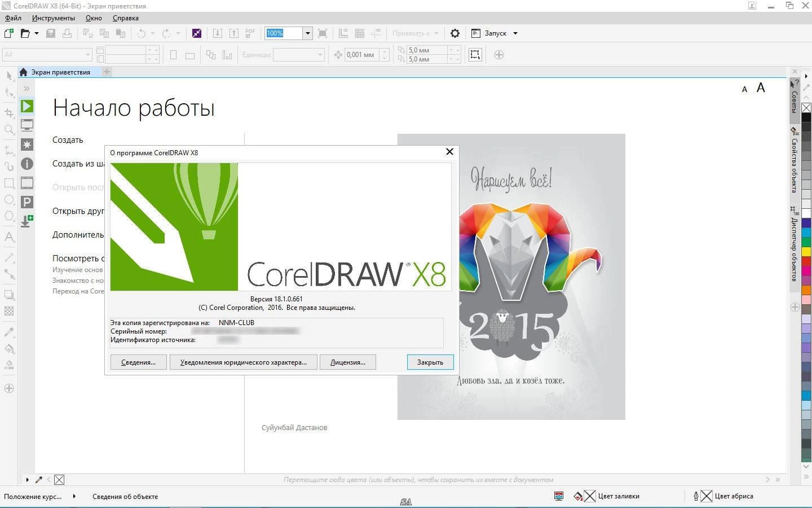
Task: Open the Get More download icon
Action: [27, 221]
